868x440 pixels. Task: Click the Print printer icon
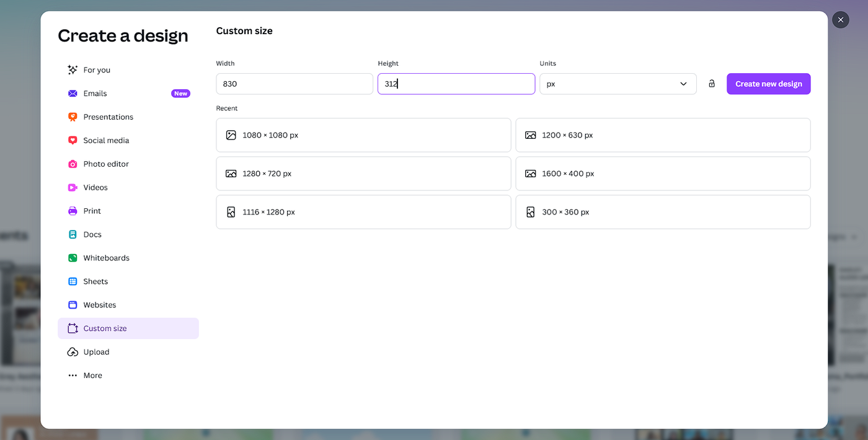point(73,211)
